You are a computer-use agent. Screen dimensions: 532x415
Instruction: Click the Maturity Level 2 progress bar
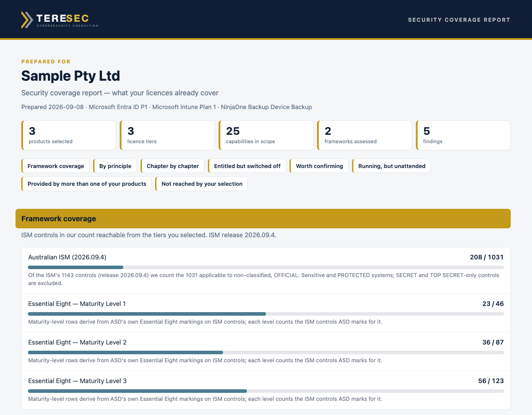[x=266, y=352]
